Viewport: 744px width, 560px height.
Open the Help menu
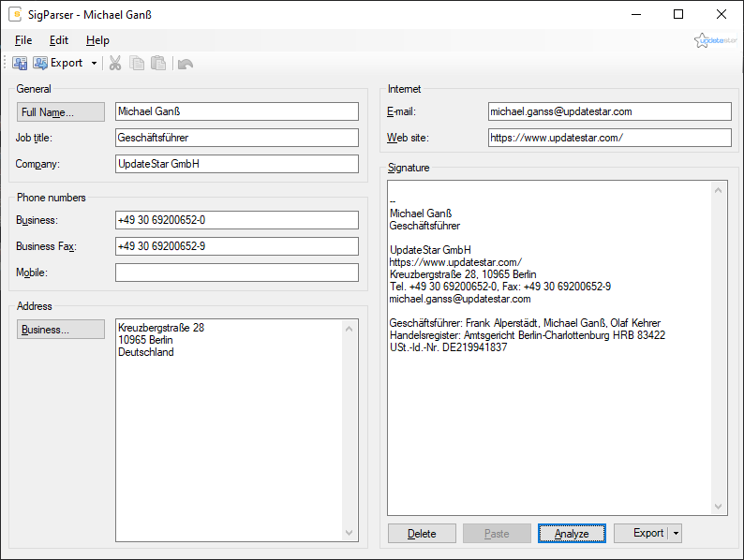(97, 40)
